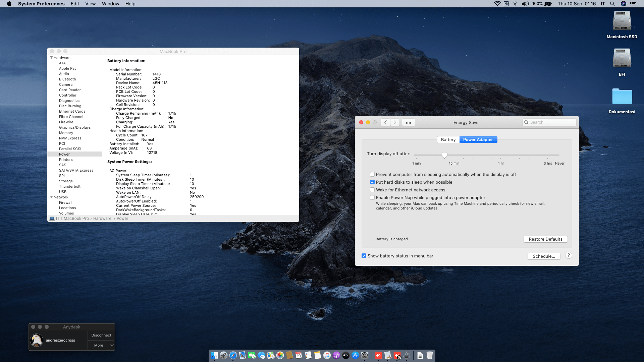Open the Trash in the dock

tap(429, 355)
